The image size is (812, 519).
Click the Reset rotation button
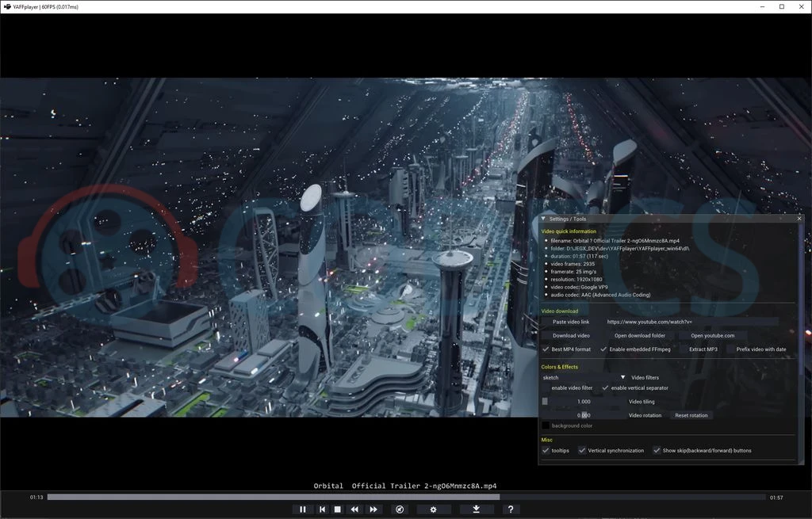[691, 415]
